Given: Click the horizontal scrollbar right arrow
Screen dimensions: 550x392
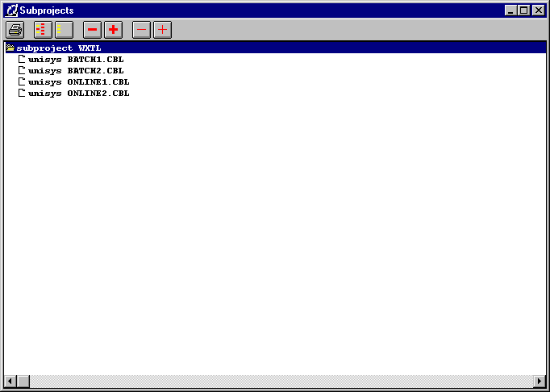Looking at the screenshot, I should [x=540, y=381].
